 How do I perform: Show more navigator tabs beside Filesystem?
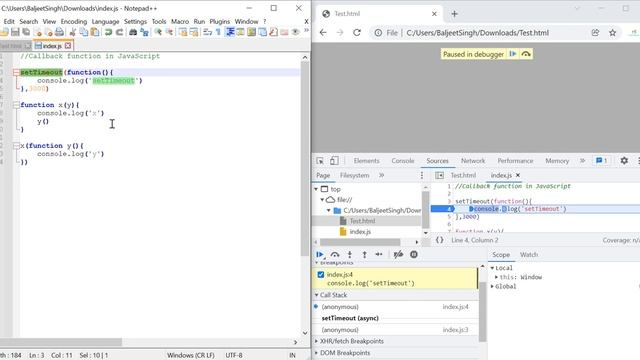point(381,175)
